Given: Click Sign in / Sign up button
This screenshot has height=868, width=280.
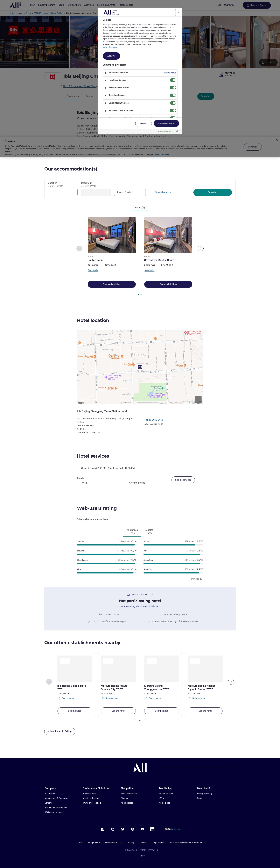Looking at the screenshot, I should (x=257, y=5).
